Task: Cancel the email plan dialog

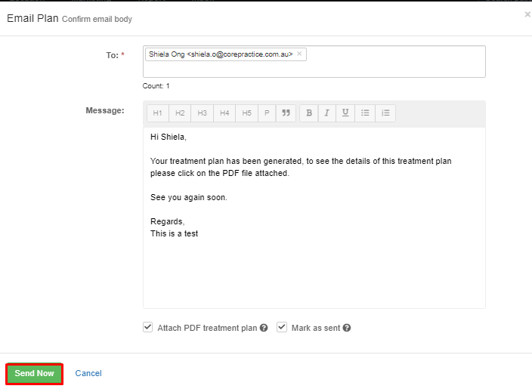Action: pyautogui.click(x=88, y=373)
